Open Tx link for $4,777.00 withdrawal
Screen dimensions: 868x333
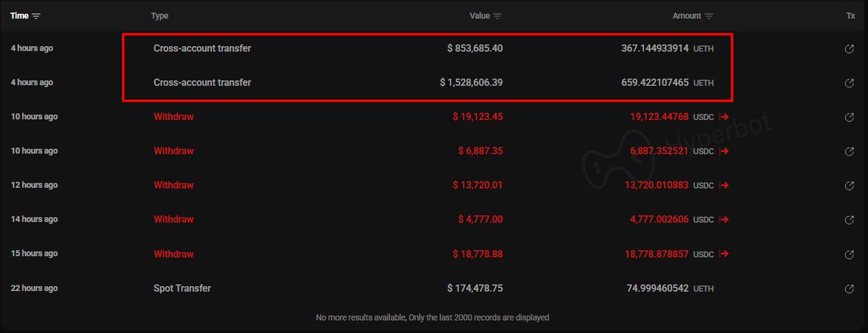tap(850, 220)
